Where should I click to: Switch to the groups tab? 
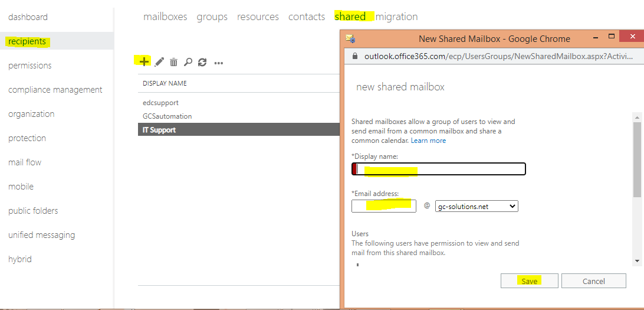point(212,17)
